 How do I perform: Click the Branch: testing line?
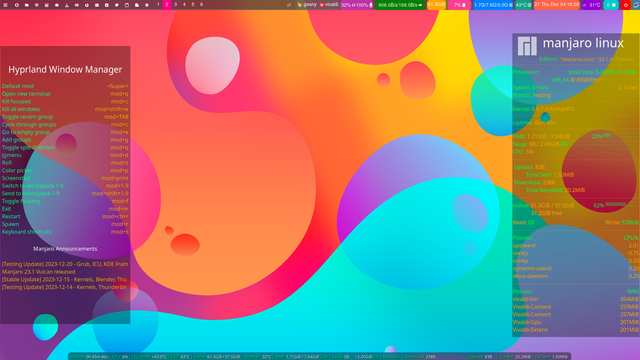(532, 95)
